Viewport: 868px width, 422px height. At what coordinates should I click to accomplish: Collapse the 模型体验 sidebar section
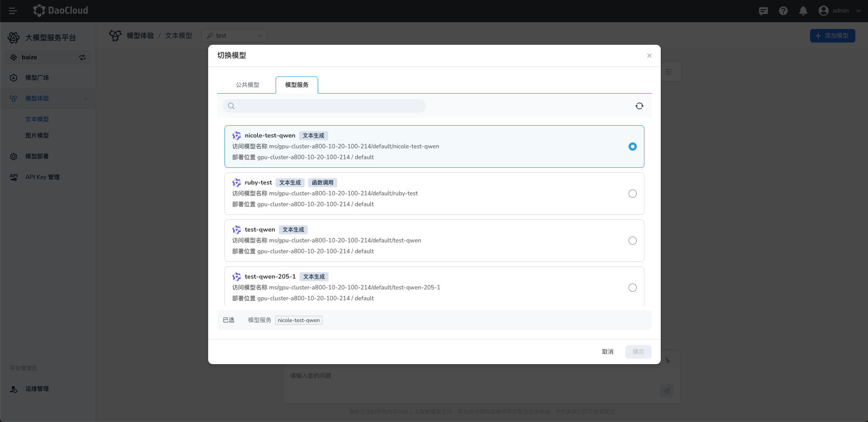pyautogui.click(x=86, y=99)
